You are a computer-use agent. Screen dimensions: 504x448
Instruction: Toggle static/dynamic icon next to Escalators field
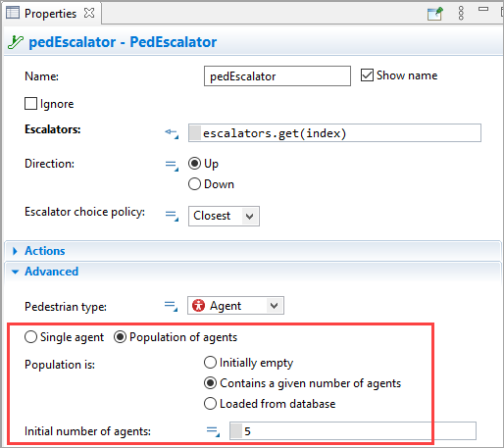click(172, 133)
